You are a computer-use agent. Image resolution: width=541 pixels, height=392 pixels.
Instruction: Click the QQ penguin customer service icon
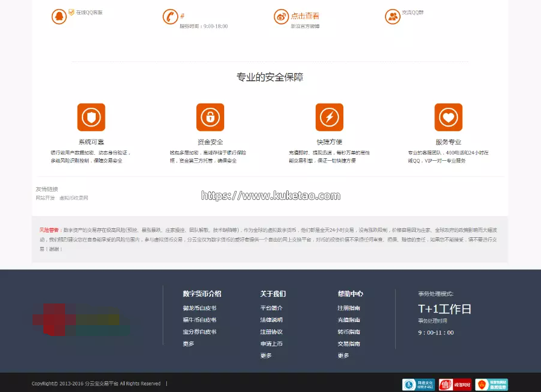[59, 16]
